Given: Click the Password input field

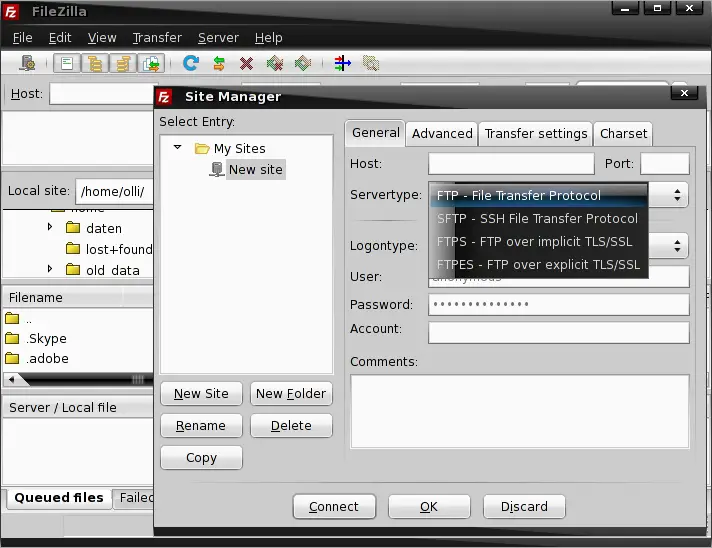Looking at the screenshot, I should [559, 305].
